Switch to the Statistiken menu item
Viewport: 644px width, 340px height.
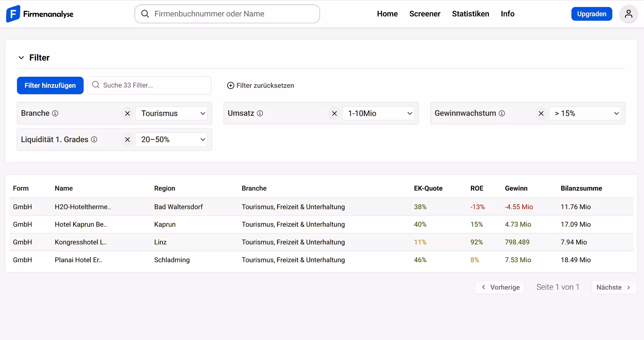[470, 14]
